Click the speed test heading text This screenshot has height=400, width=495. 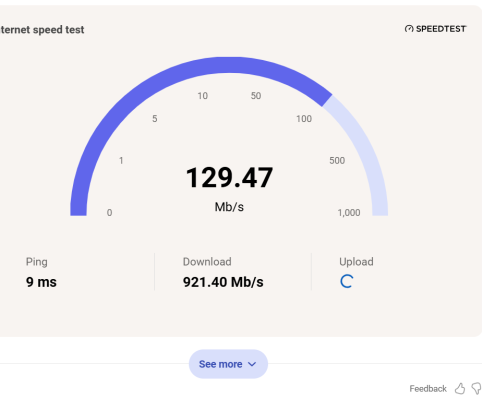[42, 30]
